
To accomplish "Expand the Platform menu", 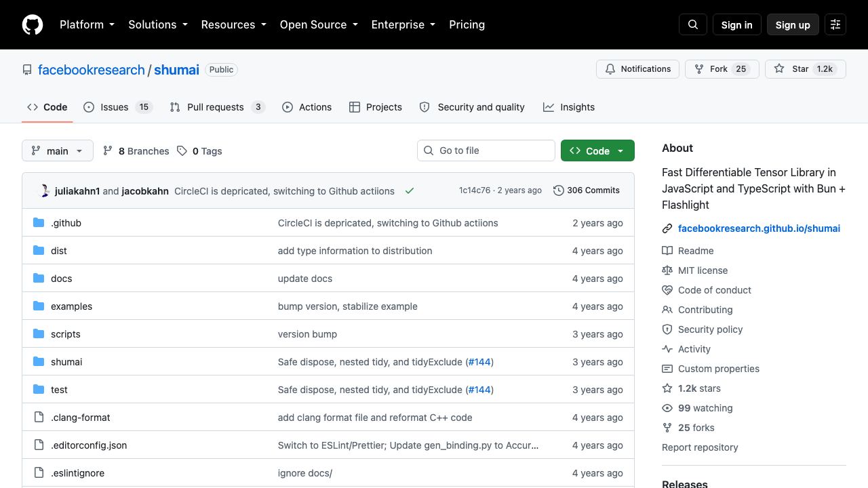I will tap(87, 24).
